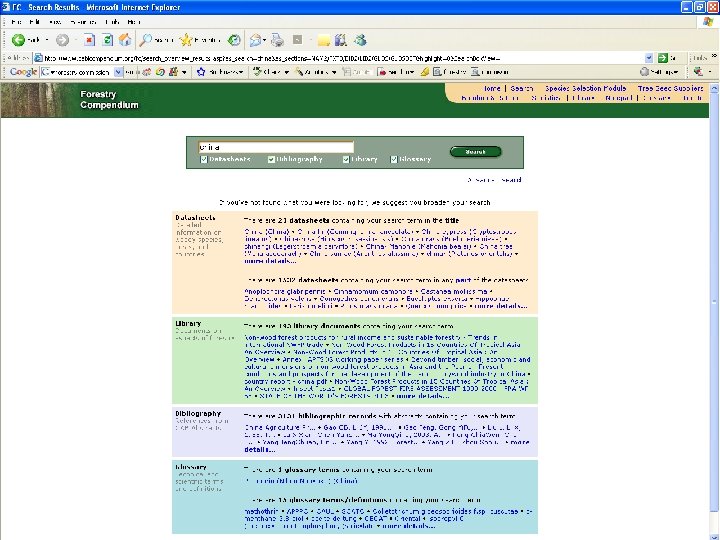The width and height of the screenshot is (720, 540).
Task: Open the History clock icon
Action: [x=234, y=40]
